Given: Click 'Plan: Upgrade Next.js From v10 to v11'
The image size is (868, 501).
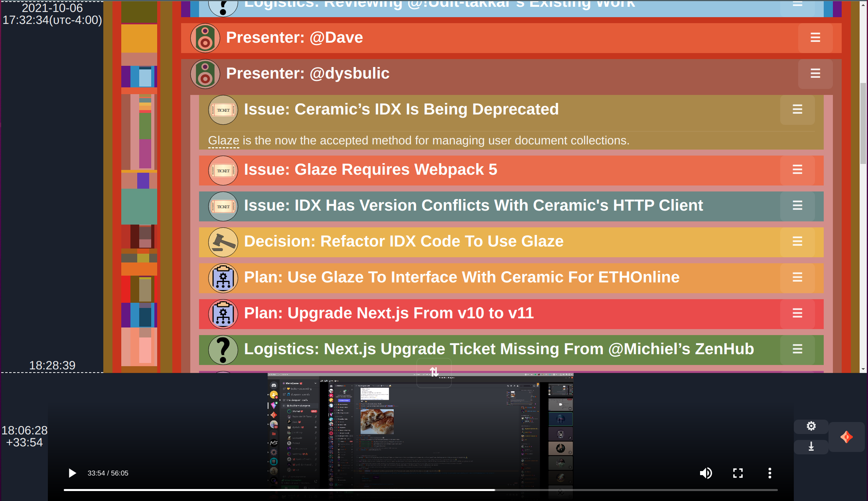Looking at the screenshot, I should point(389,313).
